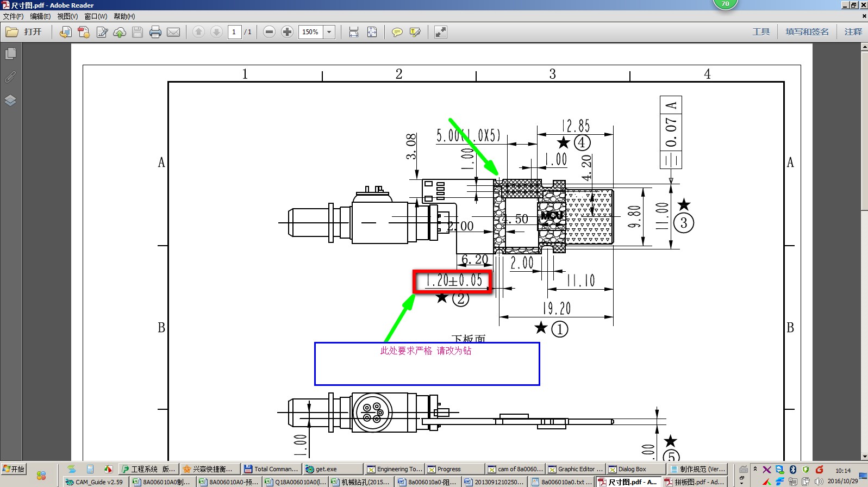Open the zoom level dropdown arrow

point(329,32)
